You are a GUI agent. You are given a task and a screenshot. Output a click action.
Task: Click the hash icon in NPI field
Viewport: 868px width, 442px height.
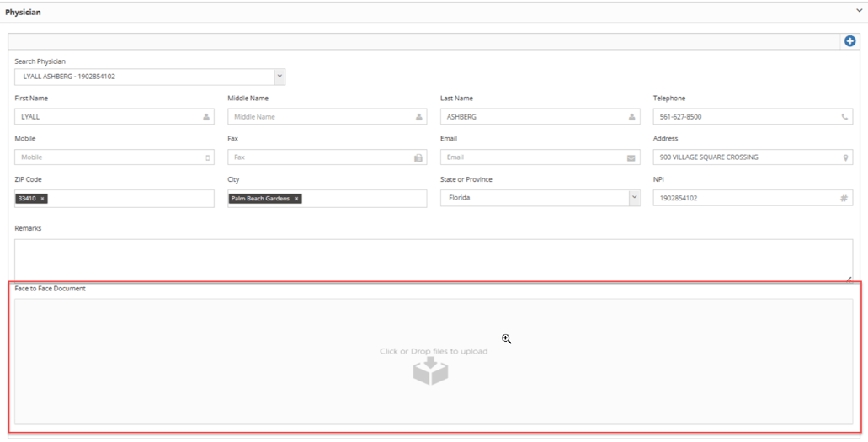tap(844, 198)
